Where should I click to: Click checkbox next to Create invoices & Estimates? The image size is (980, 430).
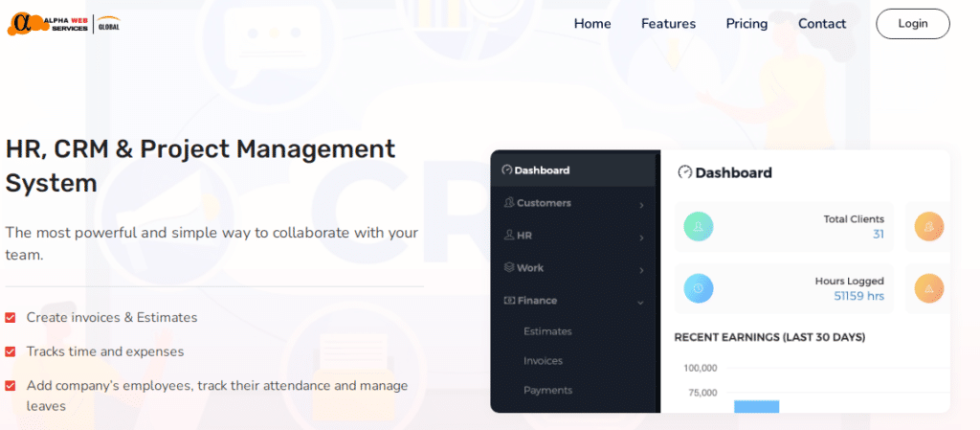pyautogui.click(x=11, y=318)
